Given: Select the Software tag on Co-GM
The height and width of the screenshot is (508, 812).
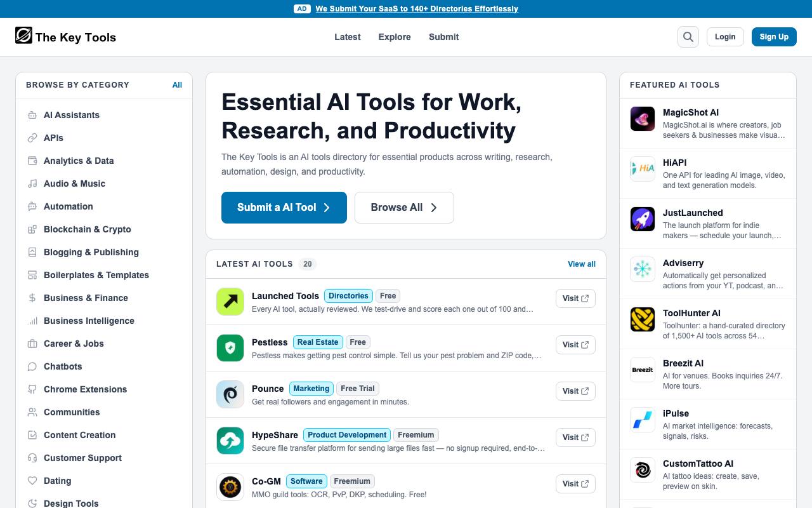Looking at the screenshot, I should (x=306, y=481).
